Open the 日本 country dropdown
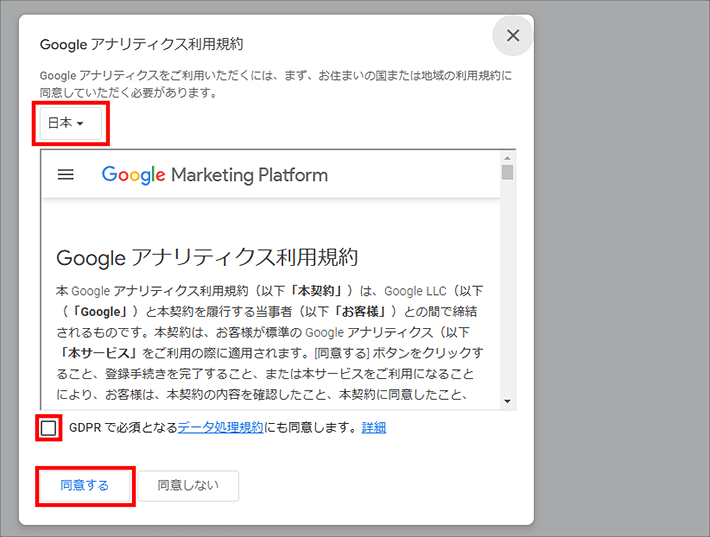Viewport: 710px width, 537px height. (x=71, y=123)
